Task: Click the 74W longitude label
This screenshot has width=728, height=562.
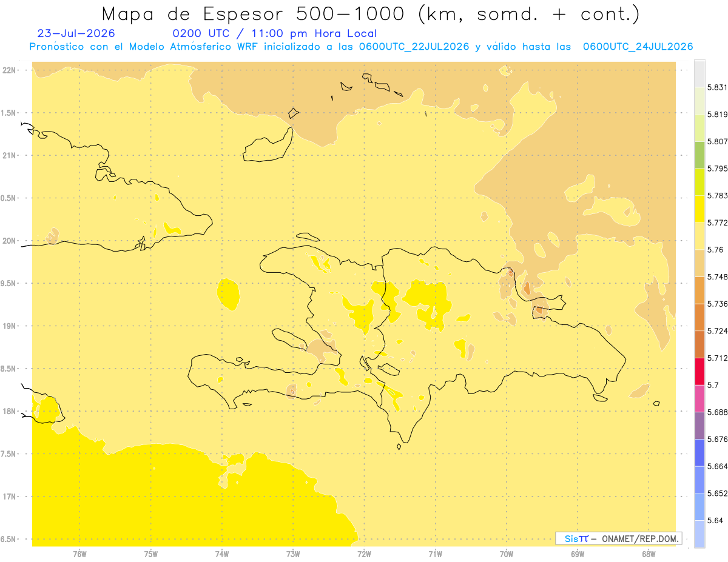Action: (x=222, y=554)
